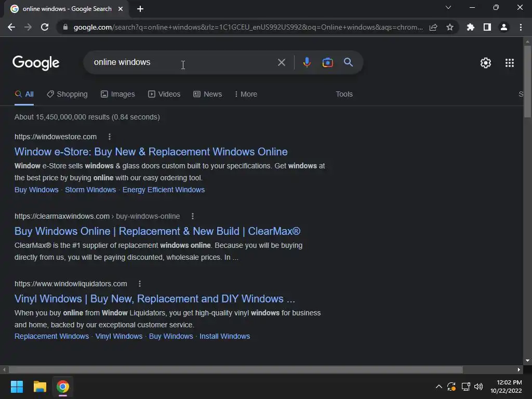Open File Explorer from the taskbar
The width and height of the screenshot is (532, 399).
(x=39, y=387)
